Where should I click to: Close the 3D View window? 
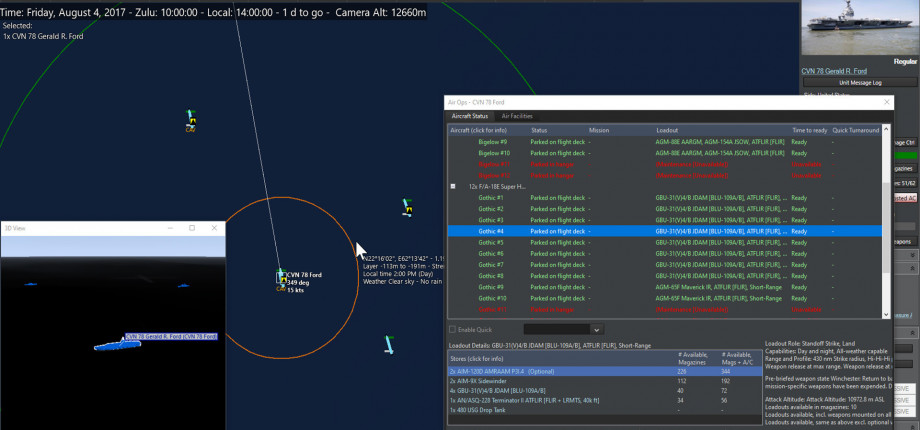[x=214, y=228]
